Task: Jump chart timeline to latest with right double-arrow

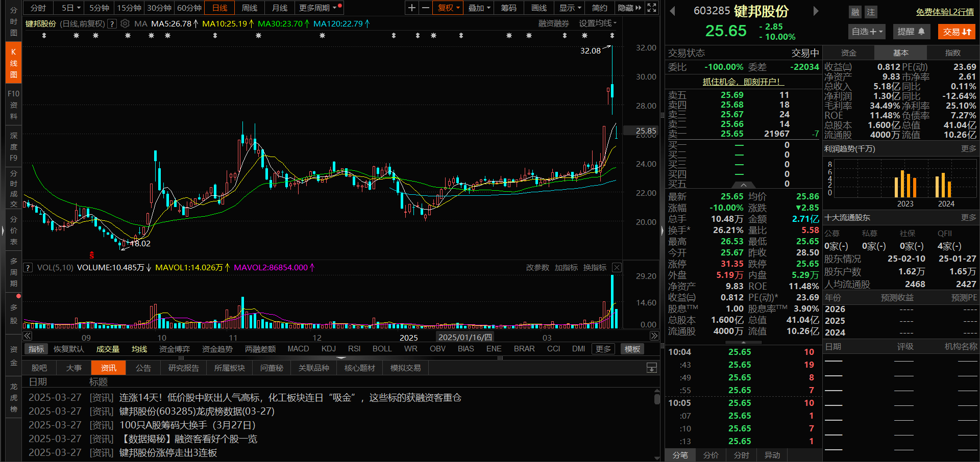Action: 654,336
